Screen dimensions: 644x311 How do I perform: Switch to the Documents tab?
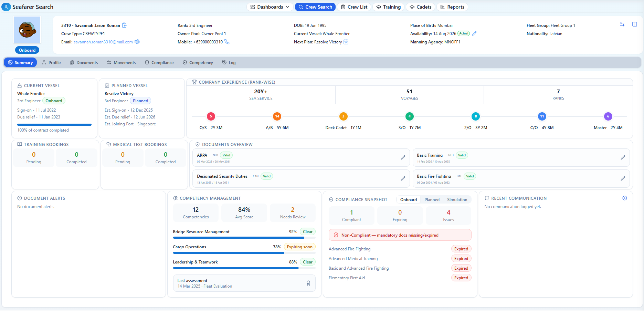(x=84, y=62)
